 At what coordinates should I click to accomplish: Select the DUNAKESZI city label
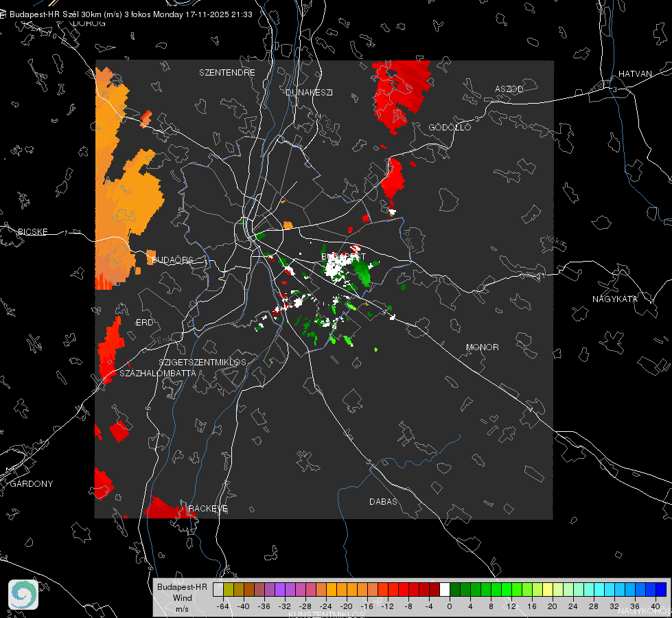pyautogui.click(x=309, y=92)
